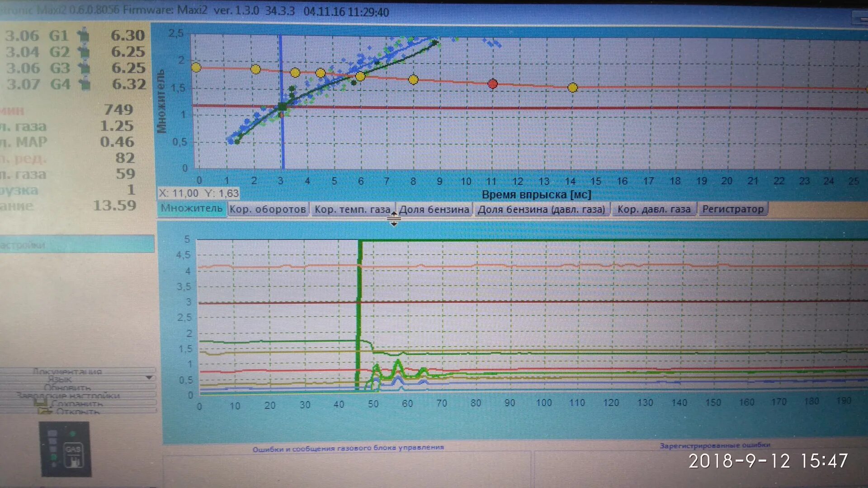
Task: Open the Кор. оборотов tab
Action: pos(268,209)
